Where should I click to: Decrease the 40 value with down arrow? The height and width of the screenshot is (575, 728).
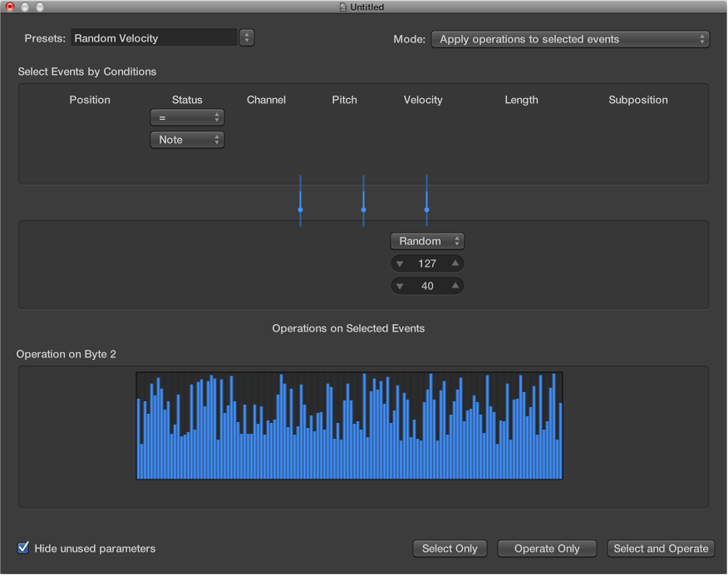399,287
